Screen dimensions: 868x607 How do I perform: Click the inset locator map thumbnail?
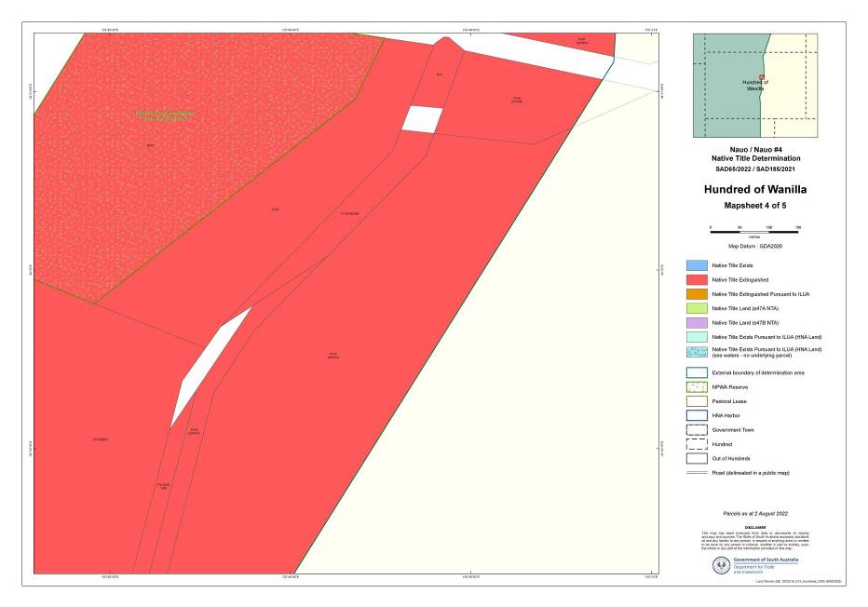(755, 86)
